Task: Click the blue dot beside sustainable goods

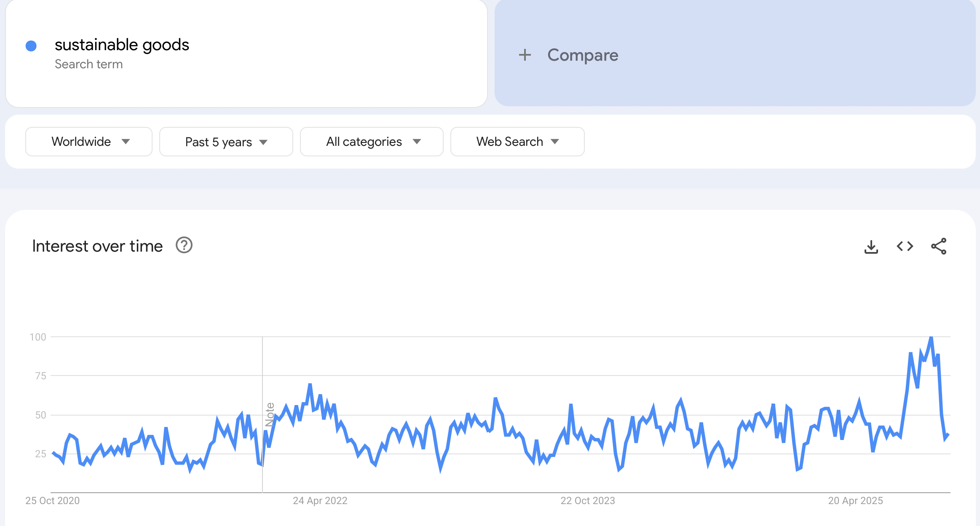Action: click(31, 46)
